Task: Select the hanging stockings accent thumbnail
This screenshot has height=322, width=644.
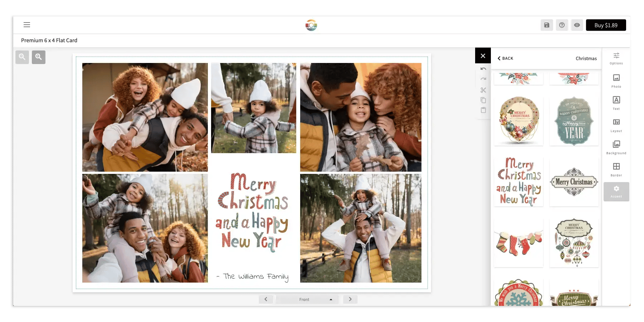Action: [x=518, y=241]
